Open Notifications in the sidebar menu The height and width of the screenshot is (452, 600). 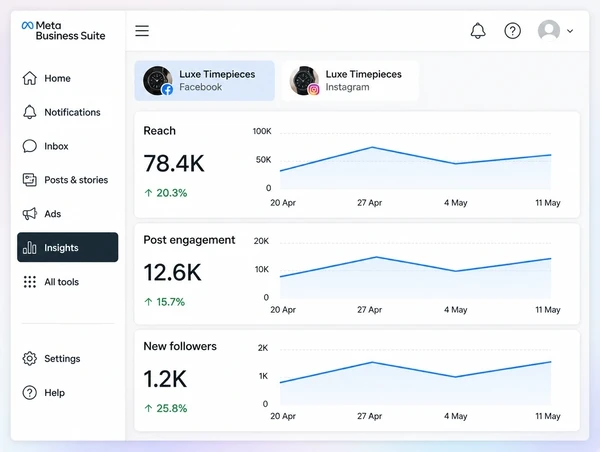click(72, 112)
